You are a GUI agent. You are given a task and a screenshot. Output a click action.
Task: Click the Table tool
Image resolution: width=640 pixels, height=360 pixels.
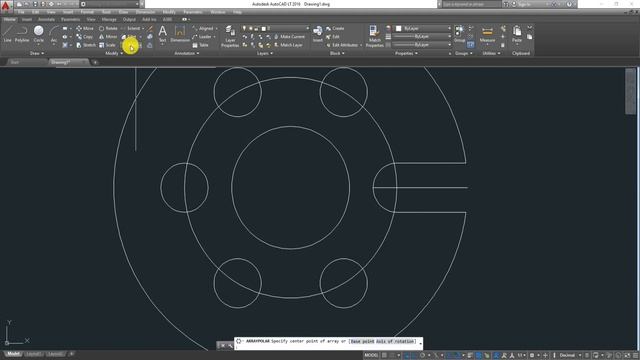pos(200,45)
